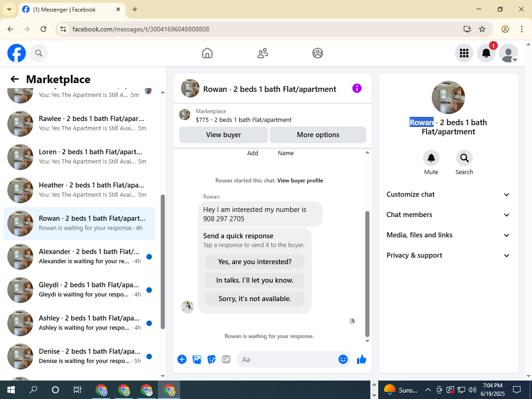Open Task View on the taskbar
Image resolution: width=532 pixels, height=399 pixels.
click(78, 389)
